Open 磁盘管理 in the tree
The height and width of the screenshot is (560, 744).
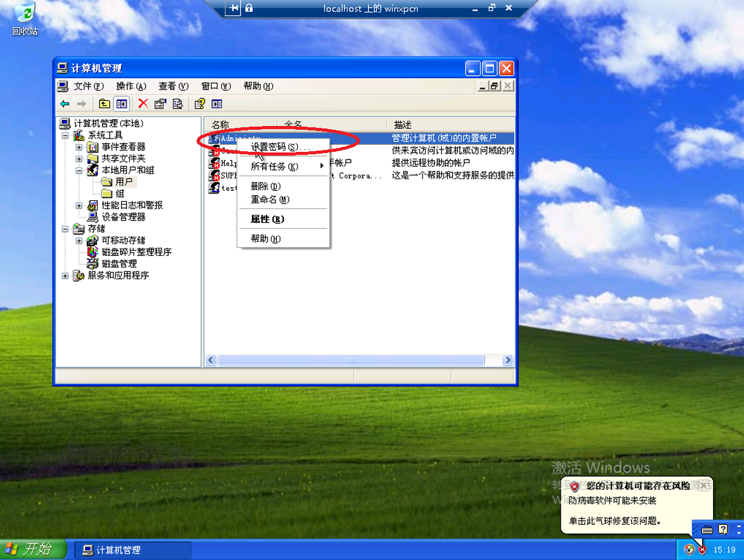coord(119,263)
